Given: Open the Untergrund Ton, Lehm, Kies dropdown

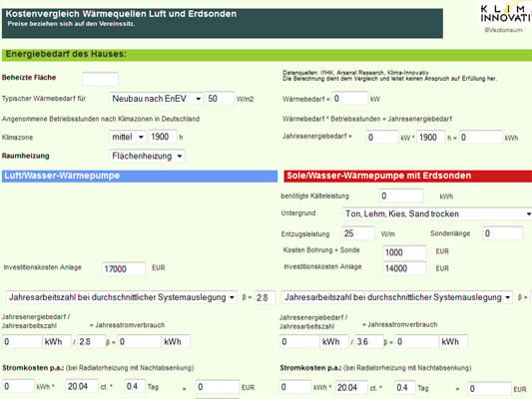Looking at the screenshot, I should pyautogui.click(x=437, y=213).
